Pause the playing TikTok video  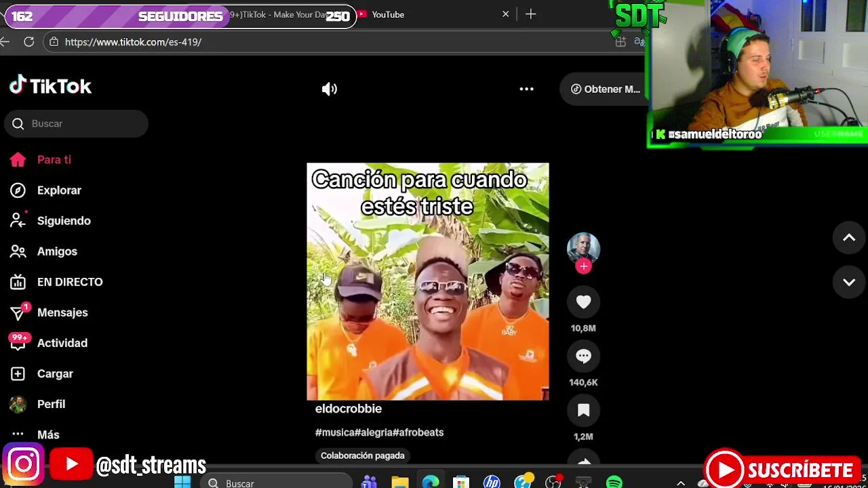point(428,281)
